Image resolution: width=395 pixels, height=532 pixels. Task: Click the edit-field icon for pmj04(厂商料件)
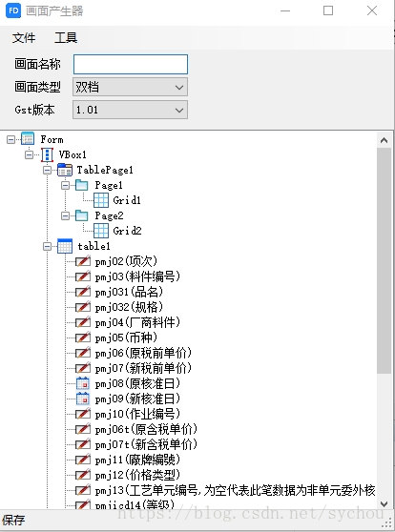point(83,322)
